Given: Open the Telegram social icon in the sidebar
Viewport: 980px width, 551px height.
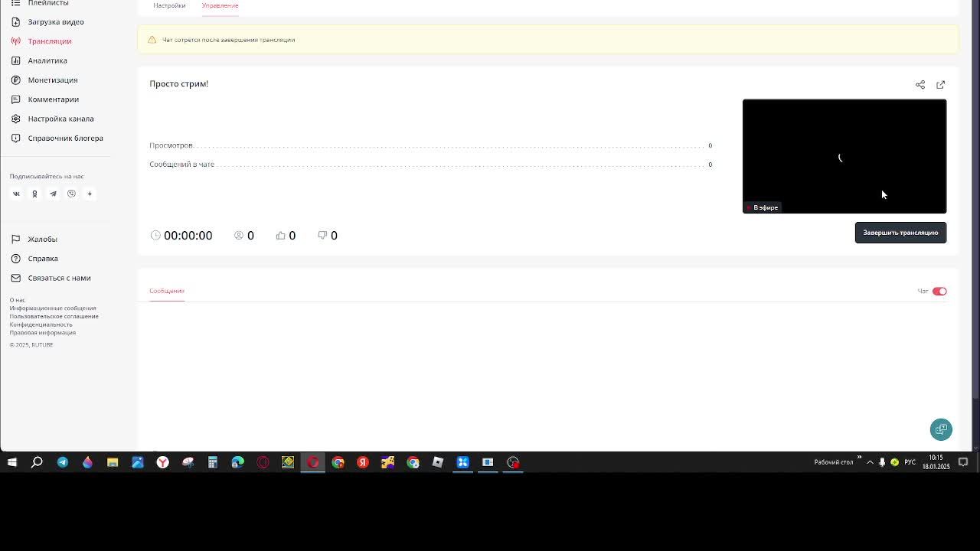Looking at the screenshot, I should point(53,194).
